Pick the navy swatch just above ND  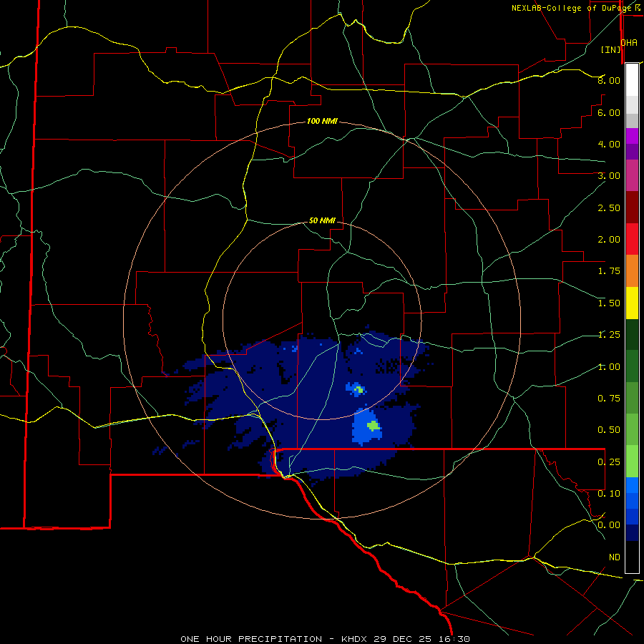point(632,532)
